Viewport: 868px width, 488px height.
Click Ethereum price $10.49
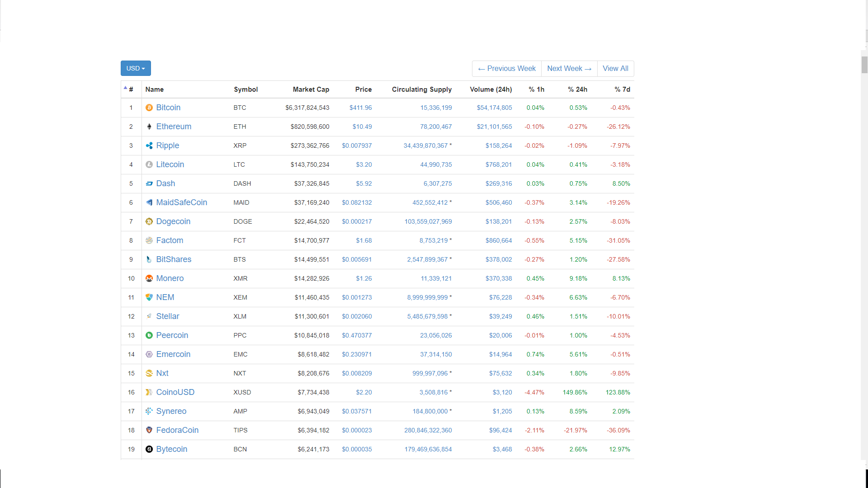click(x=362, y=127)
